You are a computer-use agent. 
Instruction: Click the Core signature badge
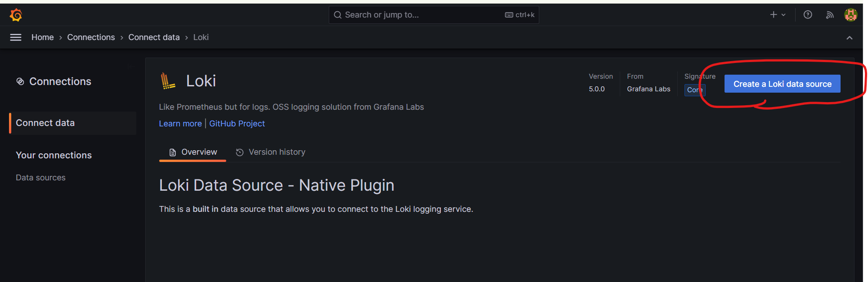695,90
